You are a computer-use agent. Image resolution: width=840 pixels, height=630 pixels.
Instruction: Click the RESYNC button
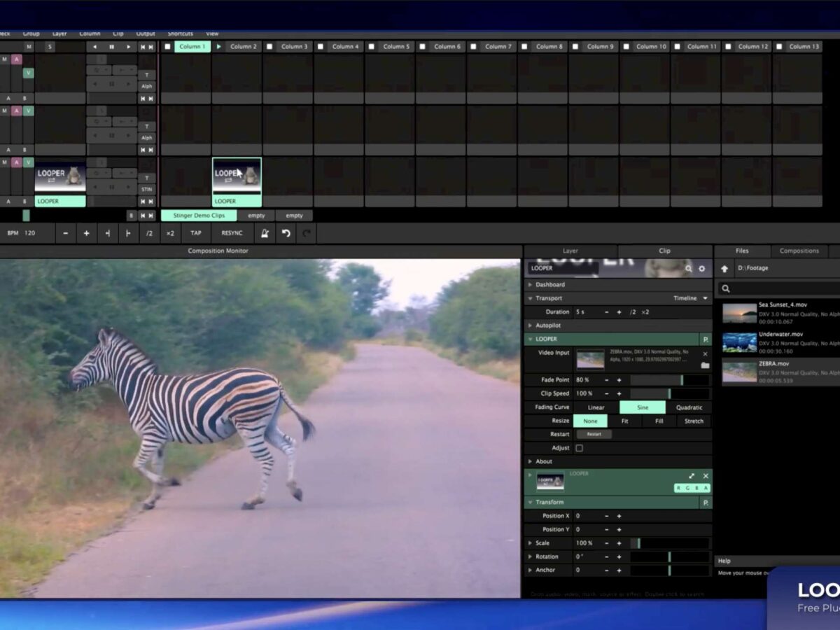232,233
